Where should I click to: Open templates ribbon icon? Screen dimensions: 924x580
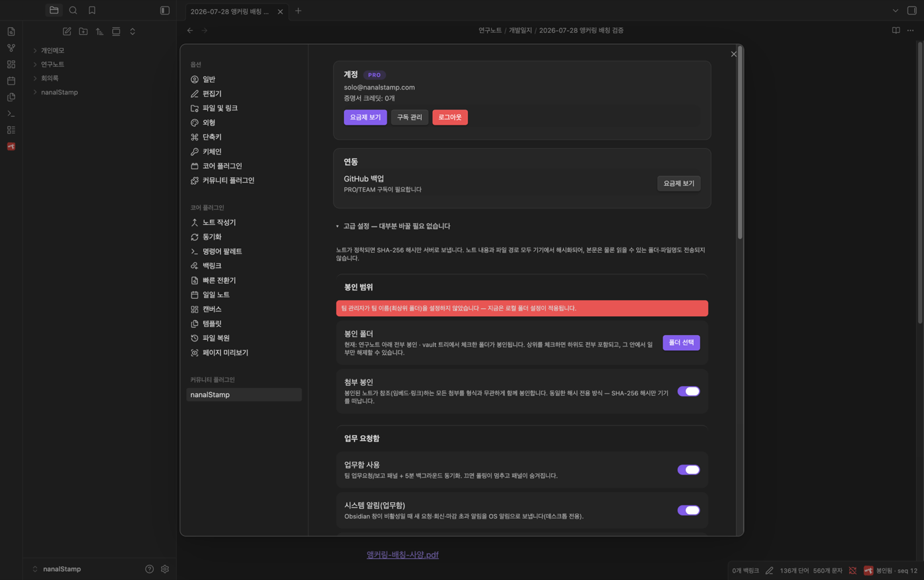[x=11, y=97]
